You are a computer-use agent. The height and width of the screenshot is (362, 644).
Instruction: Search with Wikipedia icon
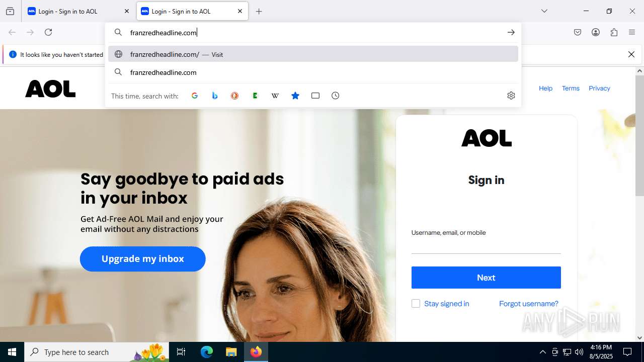tap(275, 96)
